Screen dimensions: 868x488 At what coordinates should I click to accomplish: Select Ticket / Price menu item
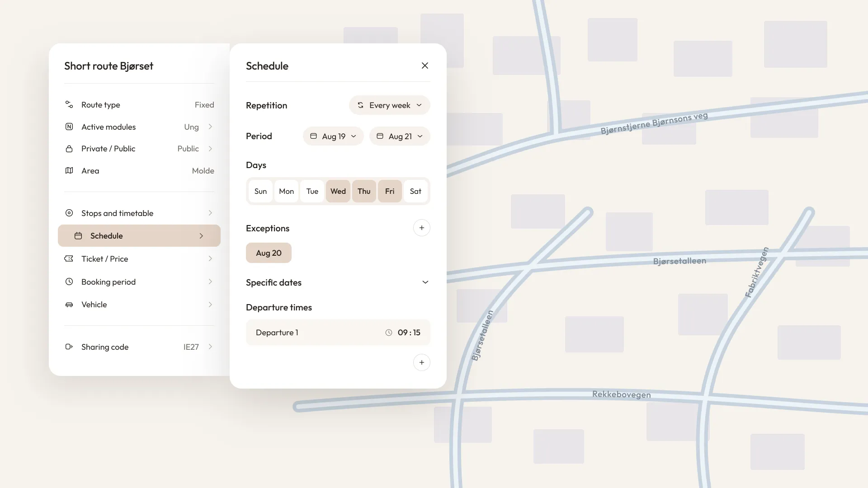point(139,259)
